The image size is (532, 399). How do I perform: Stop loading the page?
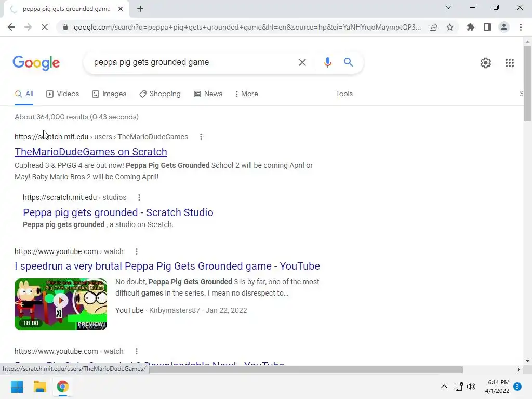point(45,27)
